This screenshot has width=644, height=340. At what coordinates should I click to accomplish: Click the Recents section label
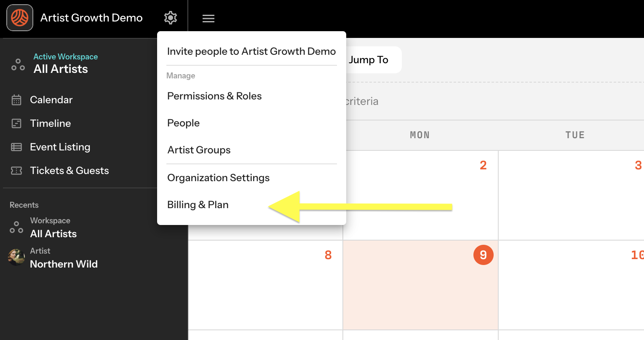(24, 205)
